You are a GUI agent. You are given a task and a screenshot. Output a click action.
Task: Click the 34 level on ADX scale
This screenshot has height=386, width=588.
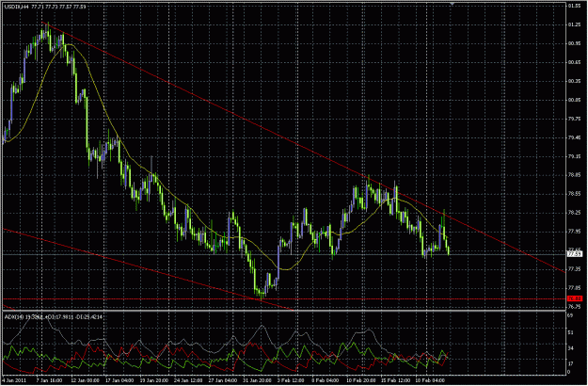(570, 348)
